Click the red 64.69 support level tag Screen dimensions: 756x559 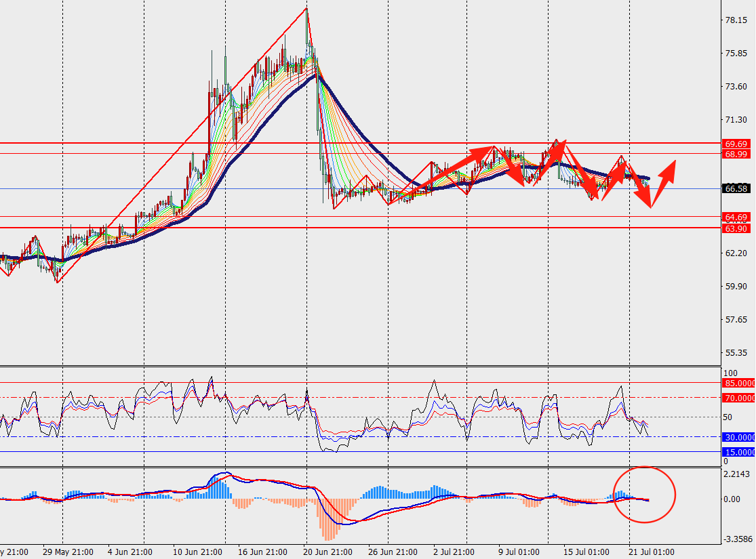point(736,218)
